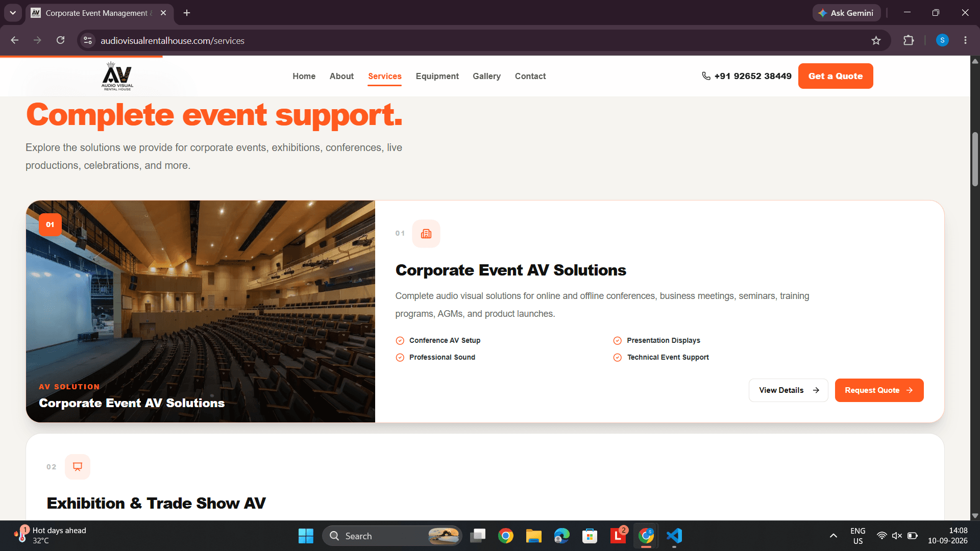Image resolution: width=980 pixels, height=551 pixels.
Task: Click the Wi-Fi icon in system tray
Action: tap(881, 536)
